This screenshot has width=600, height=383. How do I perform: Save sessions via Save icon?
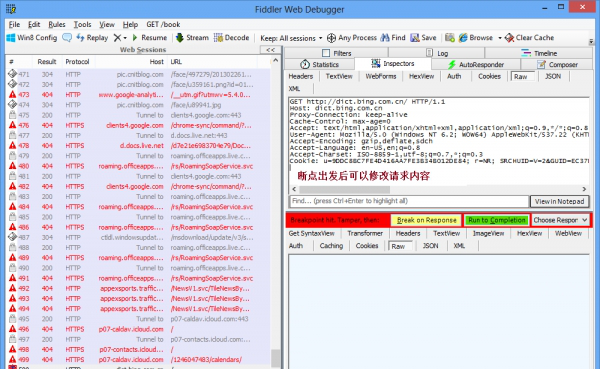tap(423, 38)
